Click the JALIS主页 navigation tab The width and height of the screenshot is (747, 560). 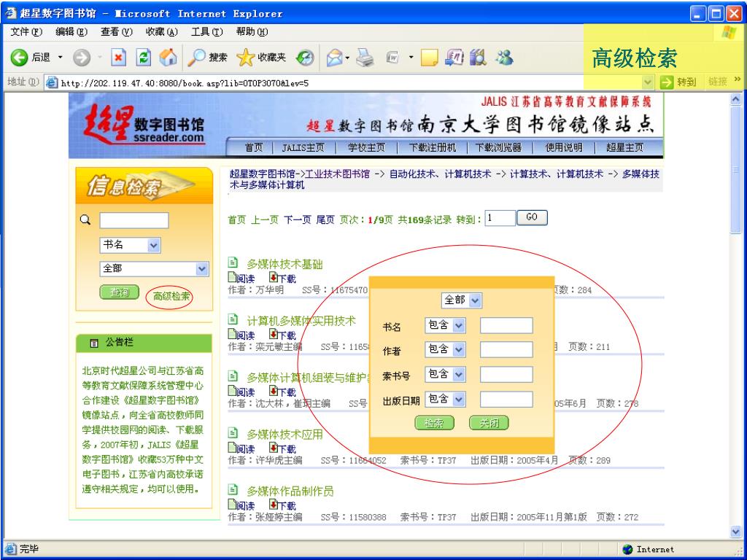(x=303, y=147)
